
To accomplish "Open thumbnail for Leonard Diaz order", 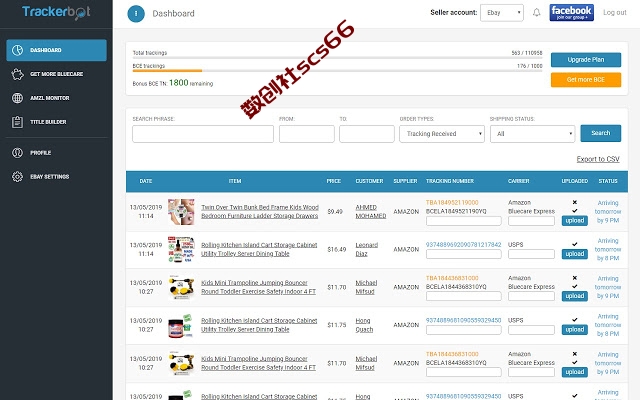I will point(181,249).
